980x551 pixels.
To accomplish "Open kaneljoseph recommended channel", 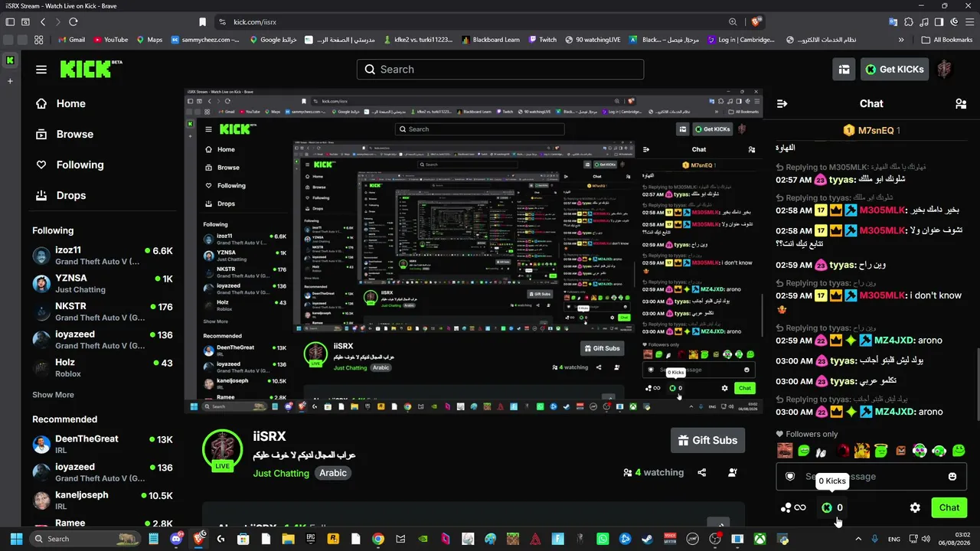I will click(x=103, y=500).
